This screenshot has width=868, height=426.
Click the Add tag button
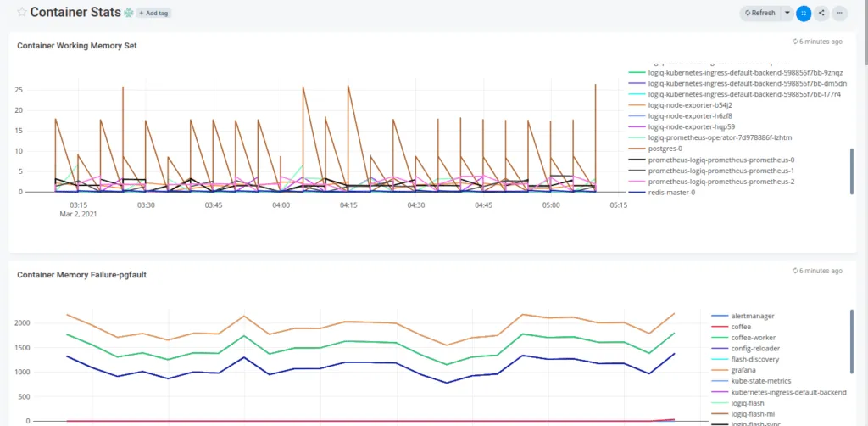click(153, 14)
